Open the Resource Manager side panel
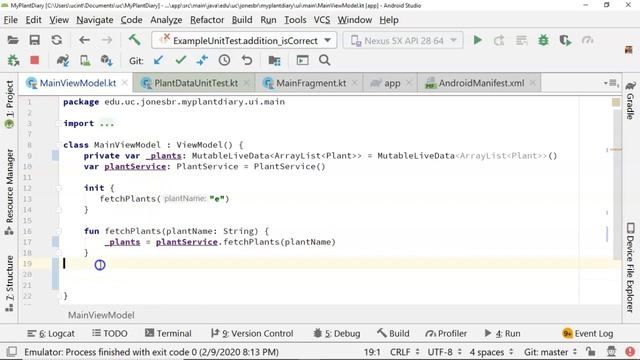Viewport: 640px width, 360px height. 9,191
